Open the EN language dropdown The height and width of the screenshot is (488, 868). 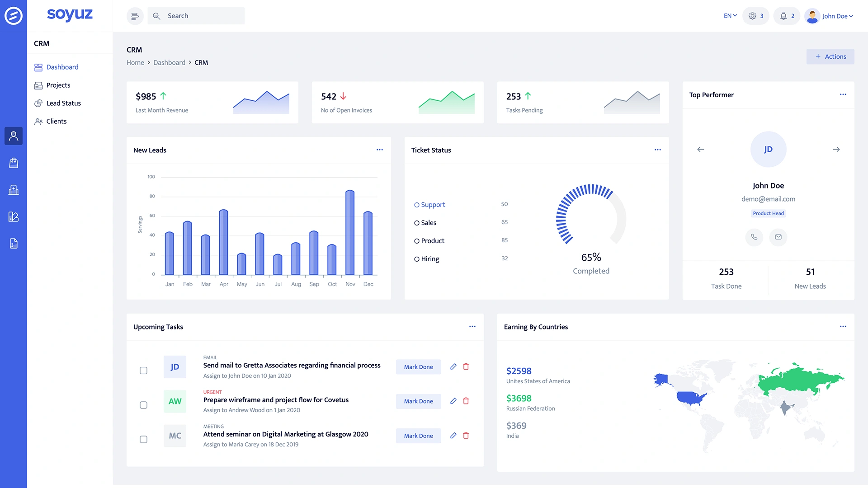click(729, 15)
